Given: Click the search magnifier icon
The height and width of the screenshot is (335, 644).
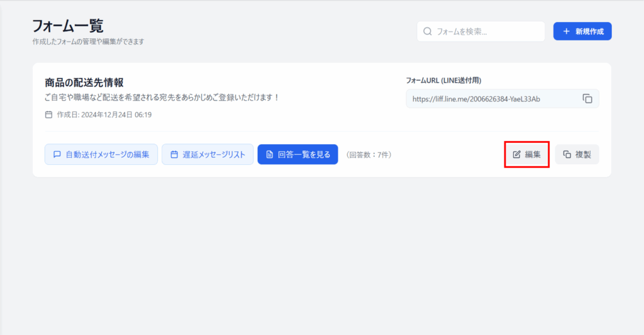Looking at the screenshot, I should tap(428, 31).
